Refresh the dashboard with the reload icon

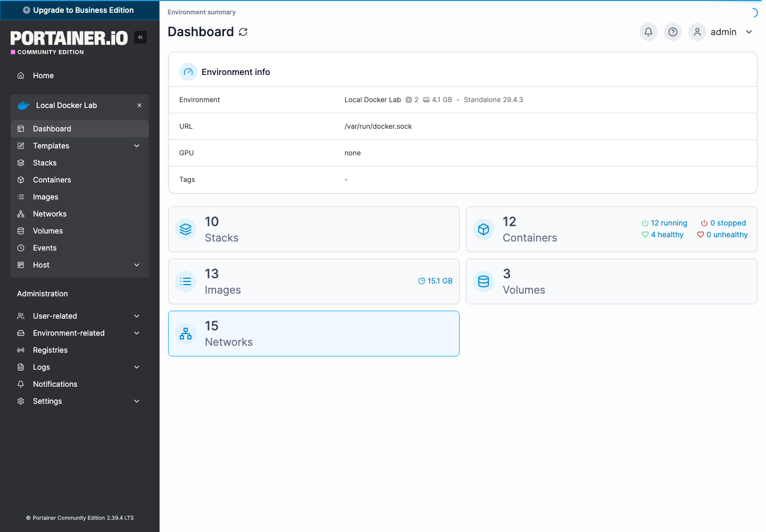coord(243,32)
